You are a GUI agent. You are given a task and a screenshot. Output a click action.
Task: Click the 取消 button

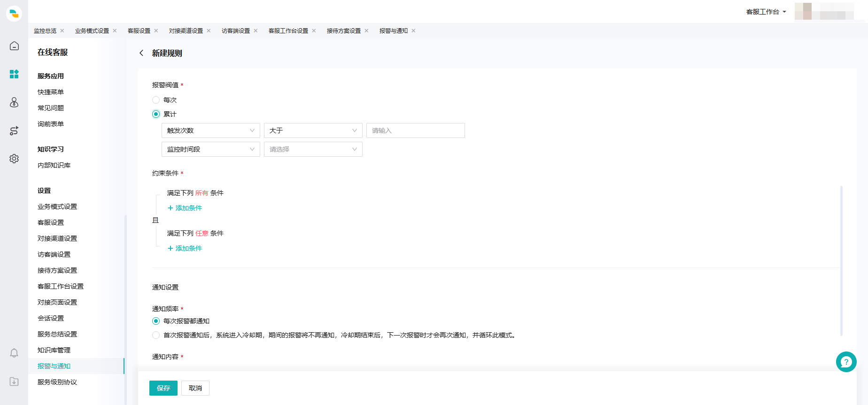(195, 388)
